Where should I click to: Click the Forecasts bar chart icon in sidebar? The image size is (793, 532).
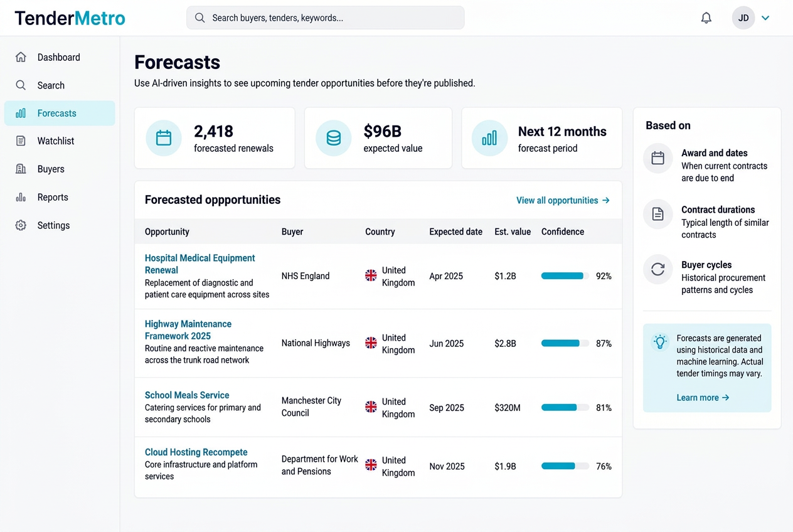point(21,114)
